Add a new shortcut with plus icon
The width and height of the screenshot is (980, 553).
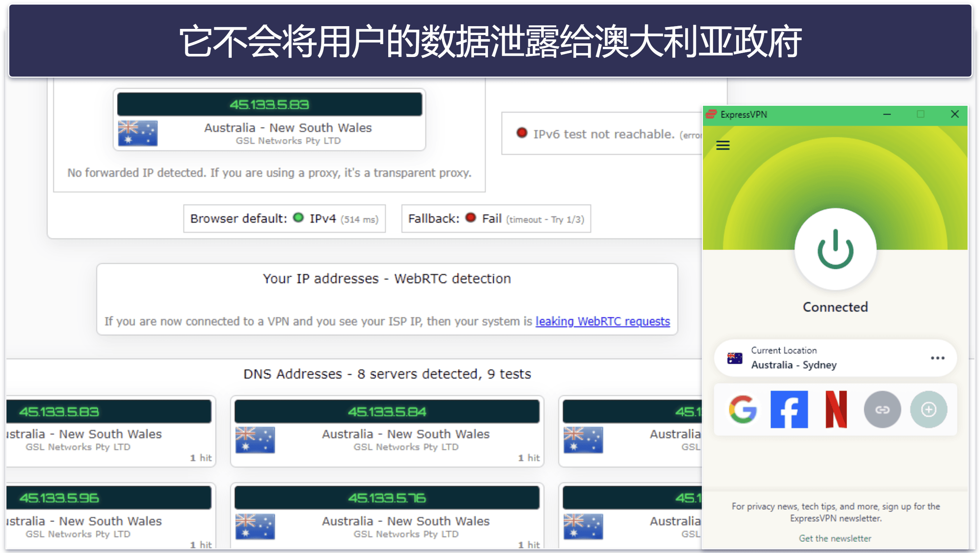pyautogui.click(x=929, y=409)
